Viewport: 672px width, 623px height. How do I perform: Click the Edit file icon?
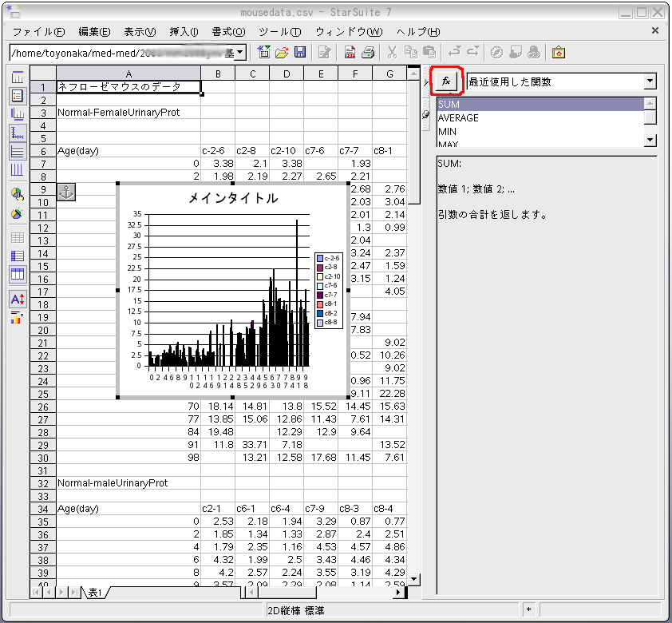[x=325, y=52]
